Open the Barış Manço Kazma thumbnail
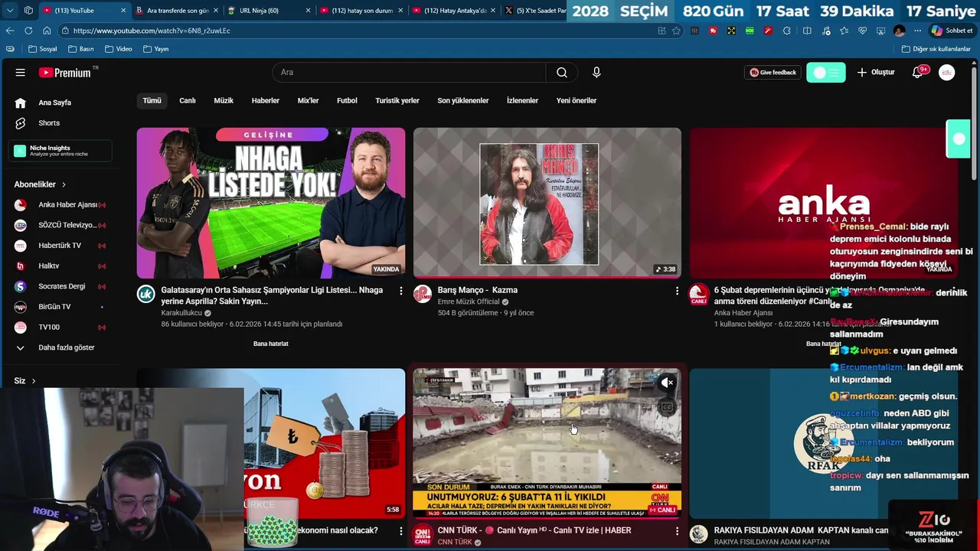This screenshot has width=980, height=551. click(547, 203)
